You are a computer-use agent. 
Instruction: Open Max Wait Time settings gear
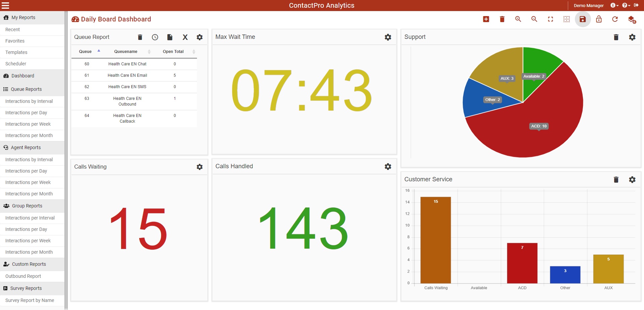388,37
